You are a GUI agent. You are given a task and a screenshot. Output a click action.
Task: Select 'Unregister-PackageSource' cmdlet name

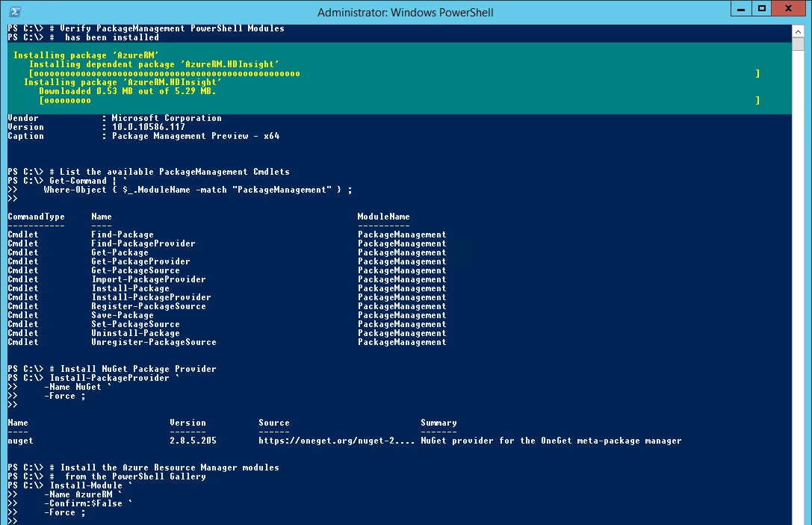point(154,342)
